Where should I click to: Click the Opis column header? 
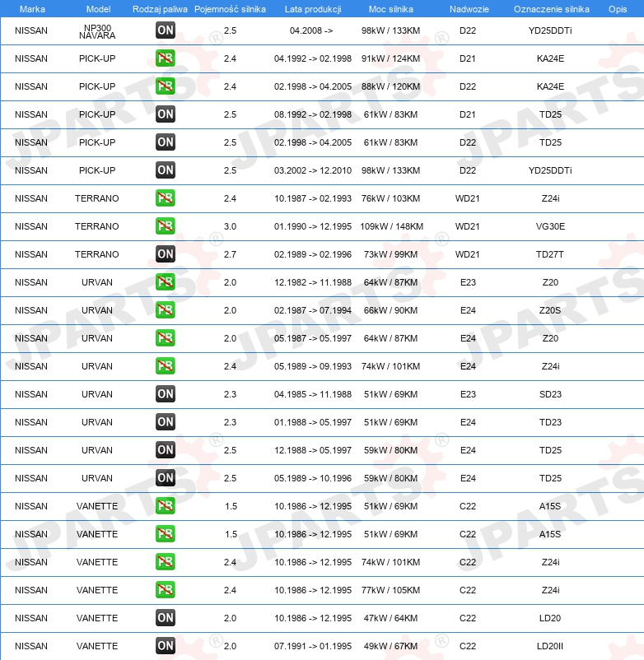(618, 9)
